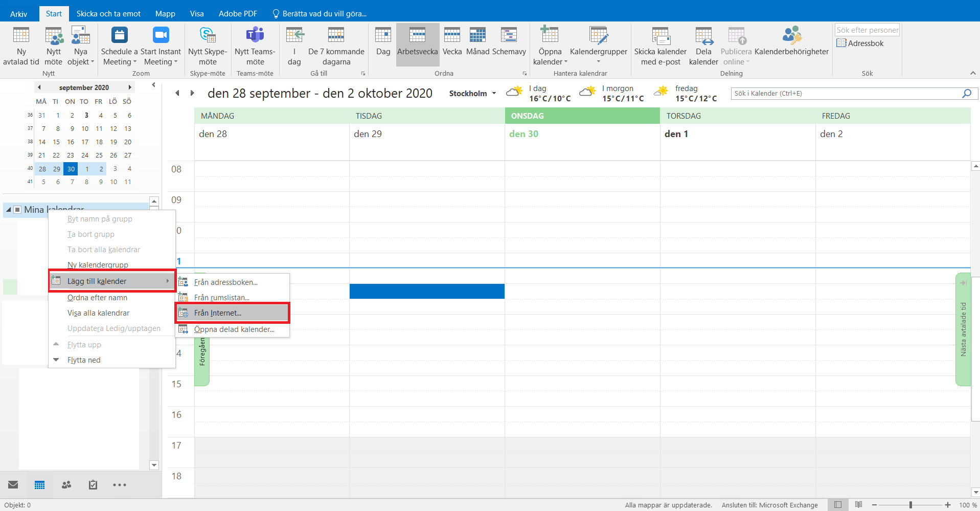980x511 pixels.
Task: Click Nytt Teams-möte icon in ribbon
Action: [255, 35]
